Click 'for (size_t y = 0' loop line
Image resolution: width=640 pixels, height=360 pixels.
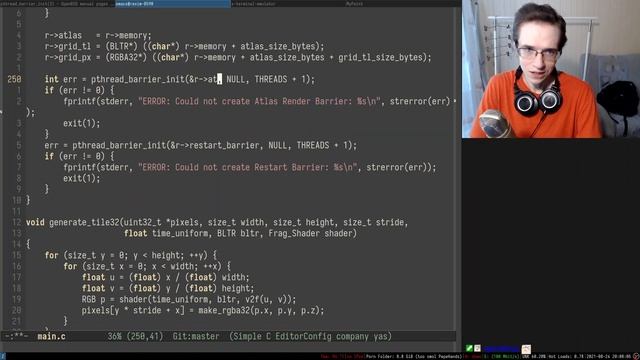131,256
